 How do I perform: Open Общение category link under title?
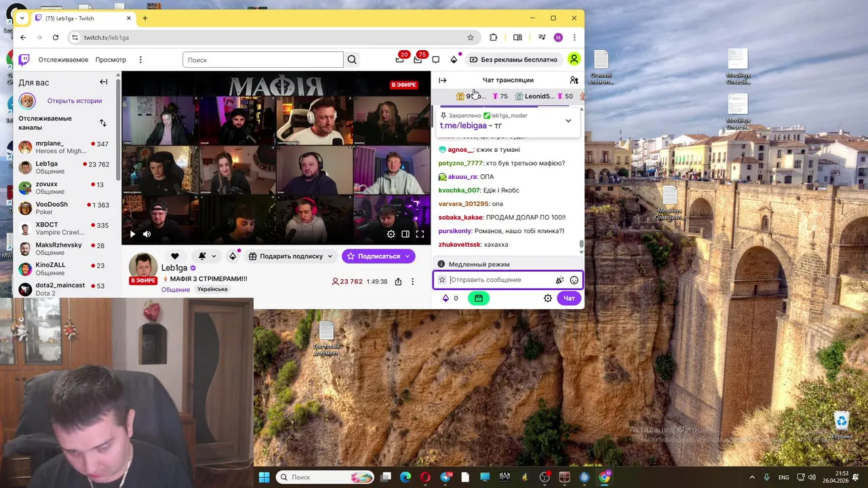tap(176, 289)
